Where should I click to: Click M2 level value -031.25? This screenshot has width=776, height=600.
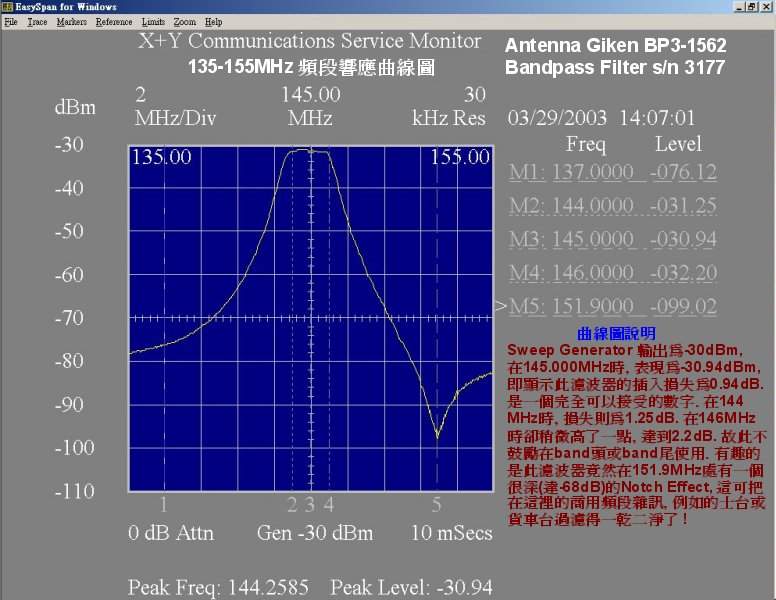pyautogui.click(x=683, y=205)
